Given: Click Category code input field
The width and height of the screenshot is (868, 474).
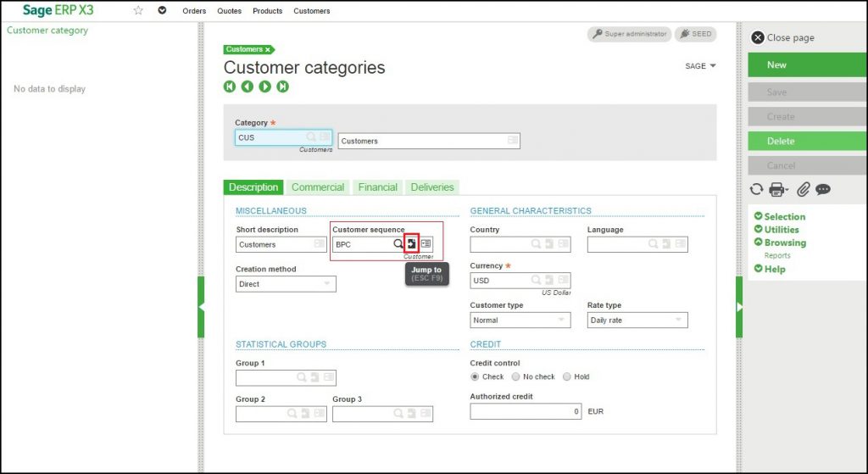Looking at the screenshot, I should coord(283,137).
